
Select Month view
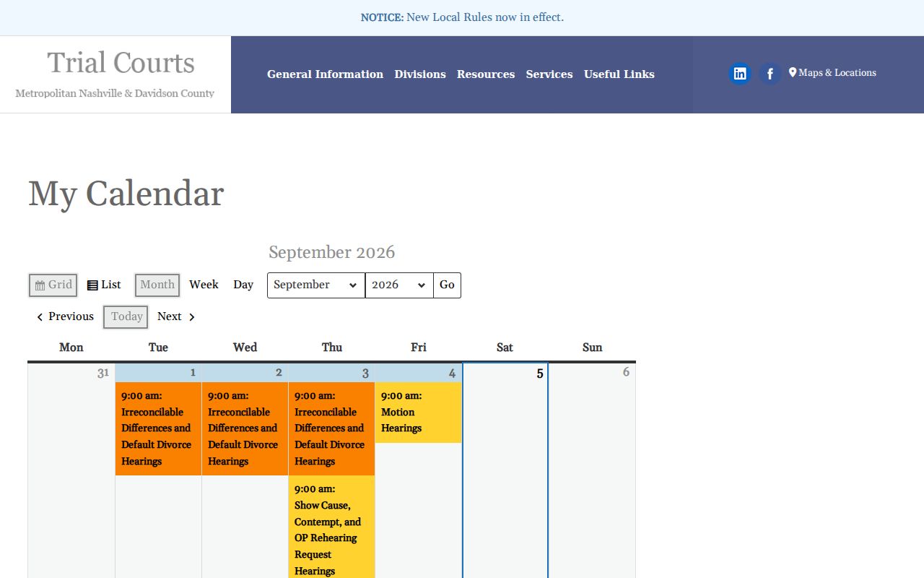(157, 285)
